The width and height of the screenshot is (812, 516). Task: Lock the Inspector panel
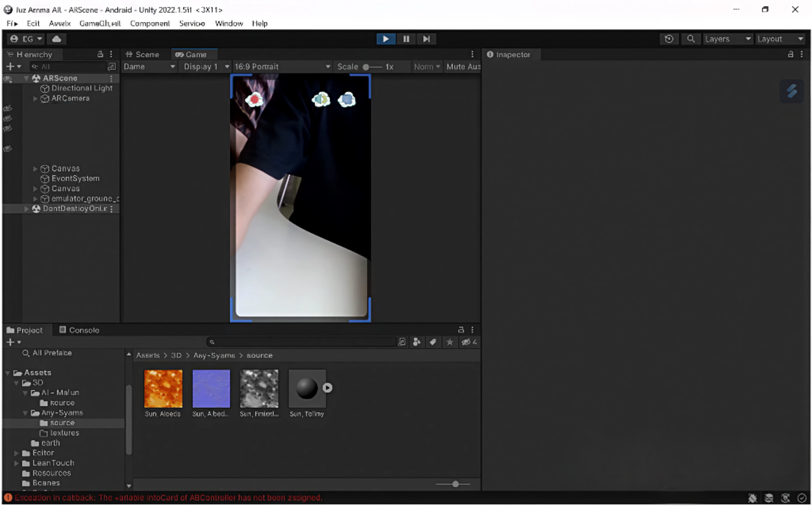(791, 54)
